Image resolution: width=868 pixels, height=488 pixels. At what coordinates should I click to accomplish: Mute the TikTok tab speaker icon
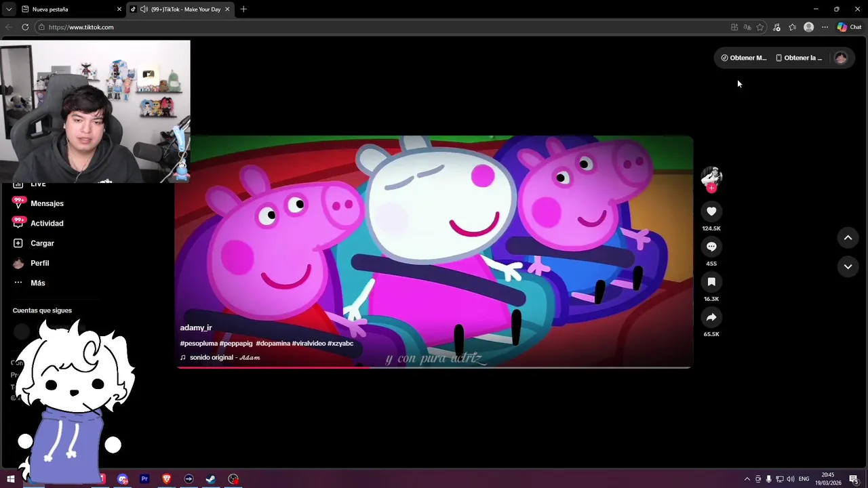144,9
